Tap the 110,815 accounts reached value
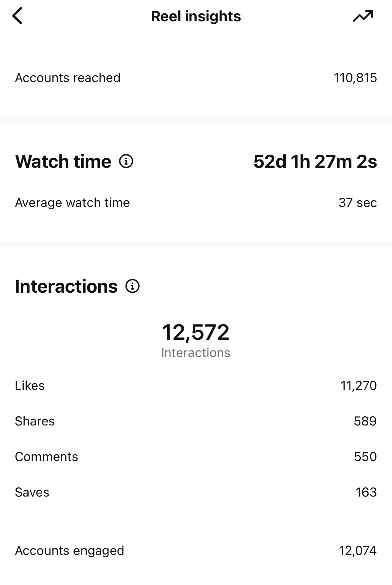The width and height of the screenshot is (392, 585). [x=355, y=78]
